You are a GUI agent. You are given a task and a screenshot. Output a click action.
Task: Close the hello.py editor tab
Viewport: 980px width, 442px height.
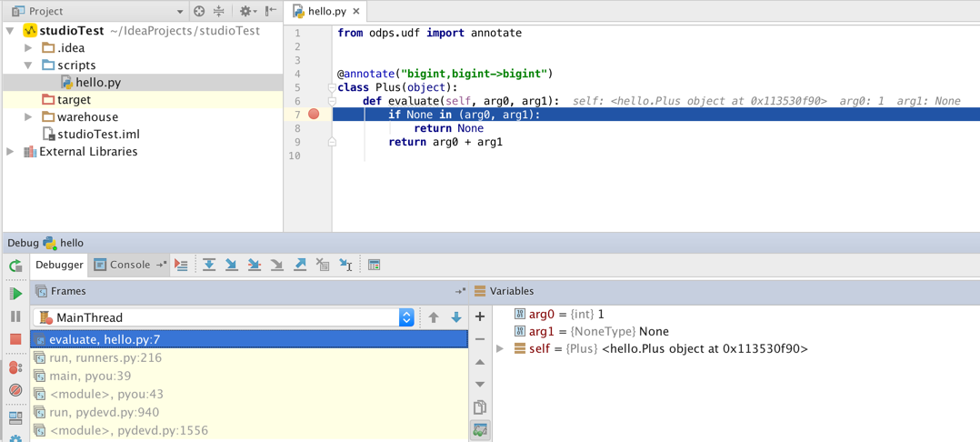(x=355, y=12)
